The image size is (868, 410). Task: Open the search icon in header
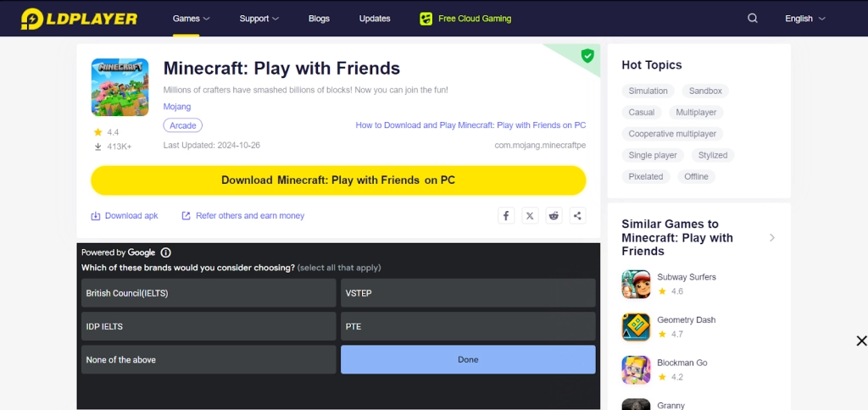[x=753, y=19]
